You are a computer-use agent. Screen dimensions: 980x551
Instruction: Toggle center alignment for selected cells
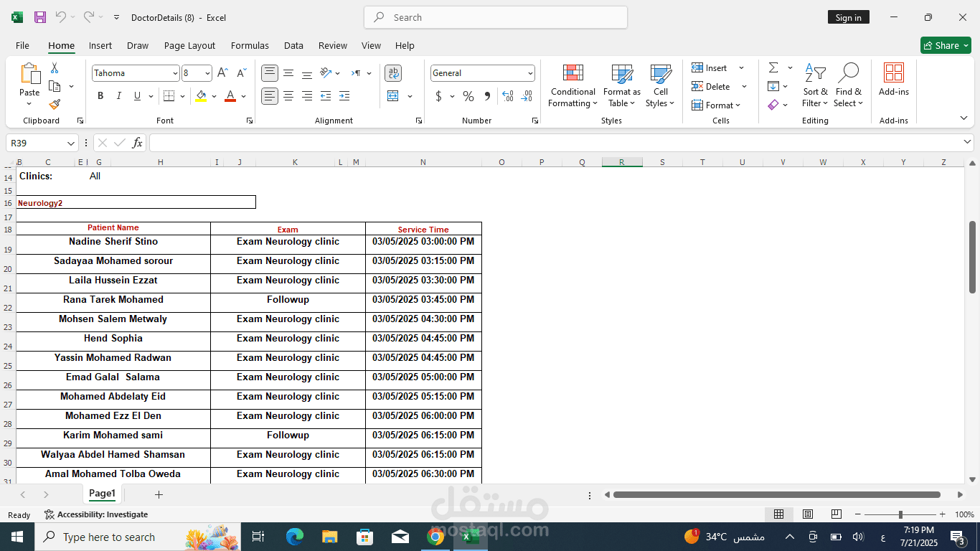pos(288,95)
